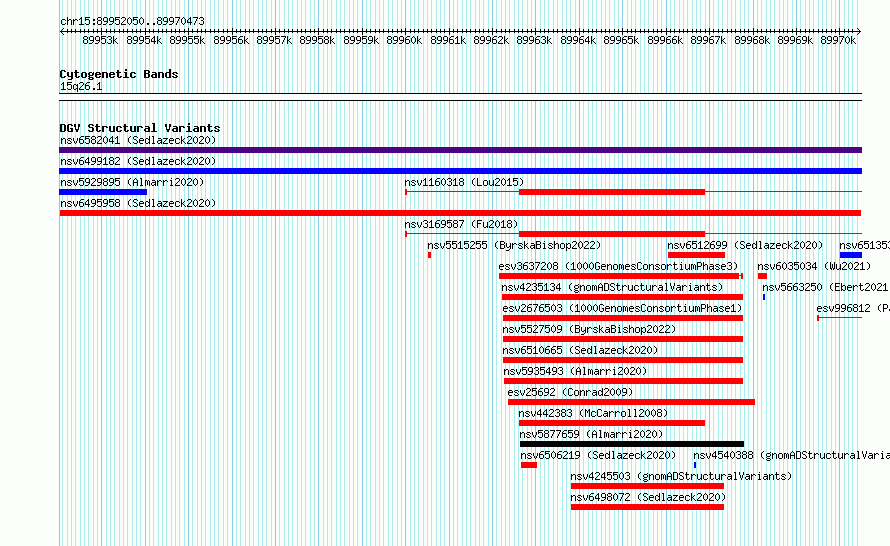Open the nsv5929895 (Almarri2020) label

coord(132,182)
